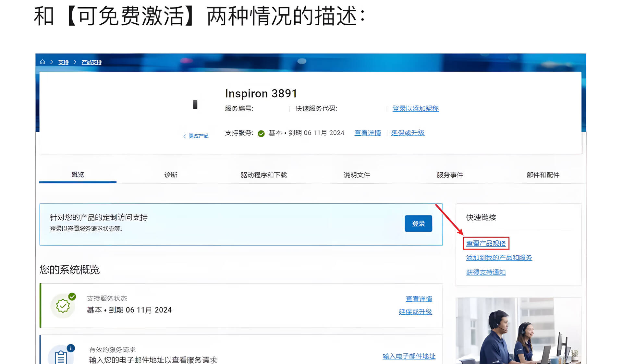
Task: Open 输入电子邮件地址 link
Action: (409, 356)
